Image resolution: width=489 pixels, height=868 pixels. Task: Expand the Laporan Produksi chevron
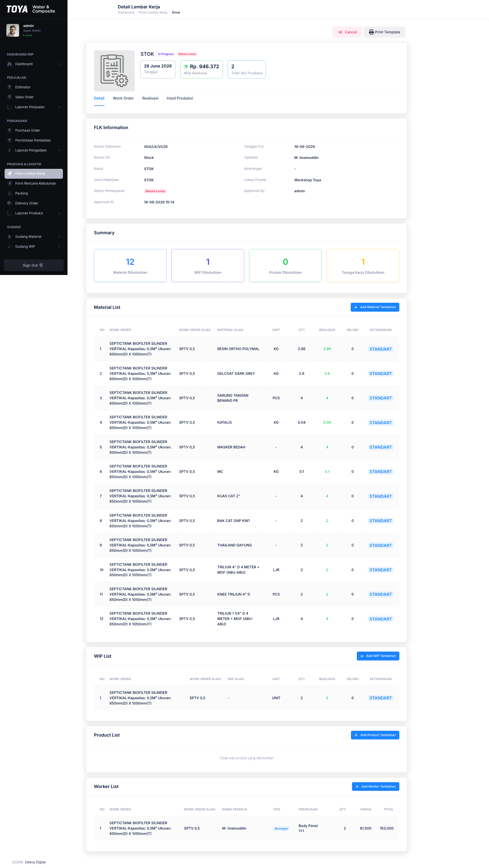coord(59,213)
